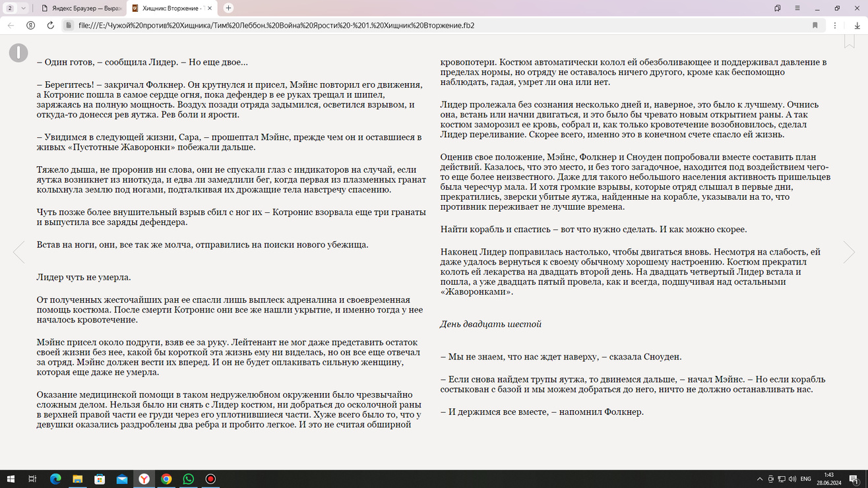868x488 pixels.
Task: Switch to Yandex Browser in taskbar
Action: tap(144, 479)
